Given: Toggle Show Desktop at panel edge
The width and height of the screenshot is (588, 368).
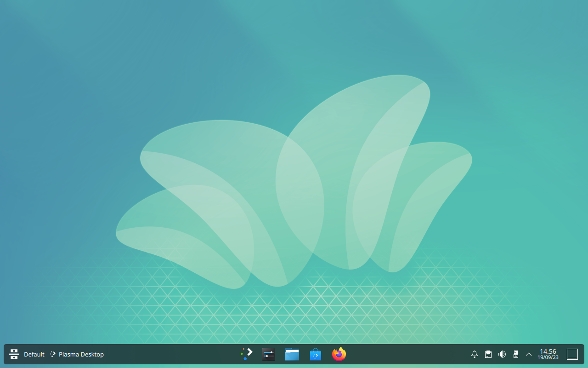Looking at the screenshot, I should point(572,354).
